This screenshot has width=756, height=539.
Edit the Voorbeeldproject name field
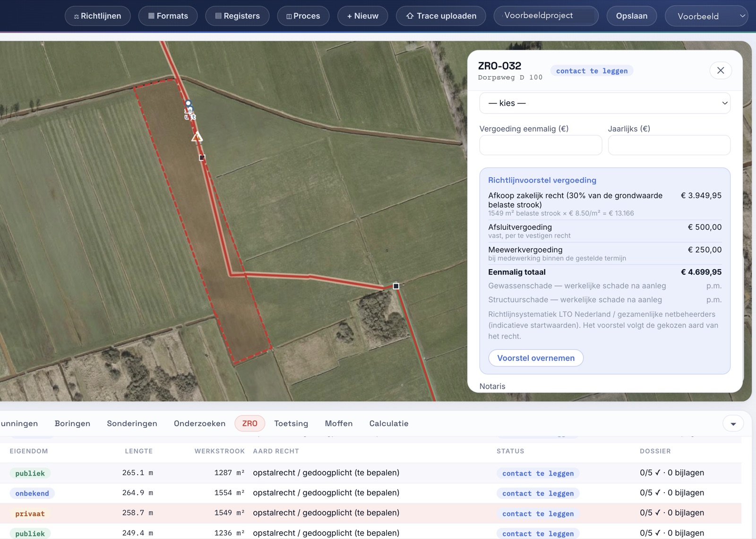546,16
